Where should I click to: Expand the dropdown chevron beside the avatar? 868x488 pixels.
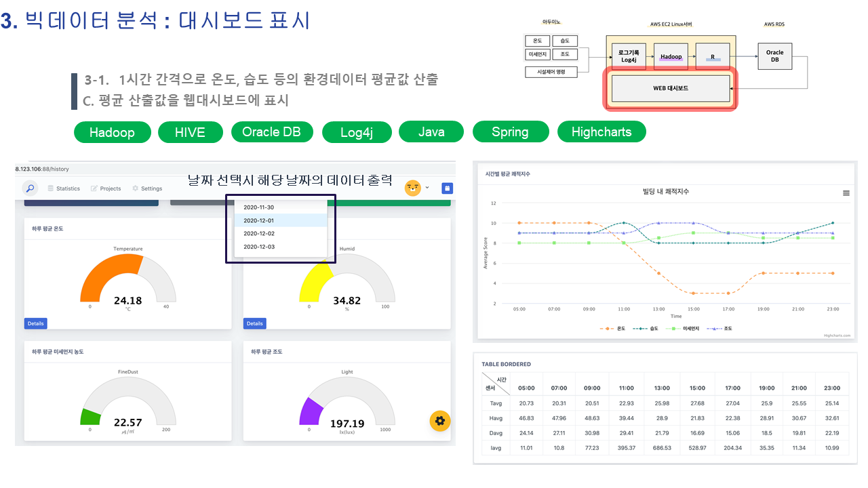tap(427, 188)
